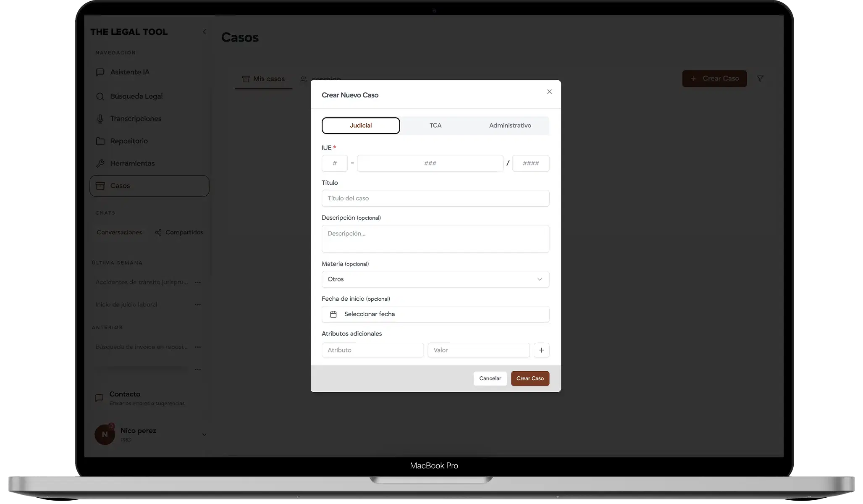Click the Valor input field
863x504 pixels.
[x=479, y=350]
